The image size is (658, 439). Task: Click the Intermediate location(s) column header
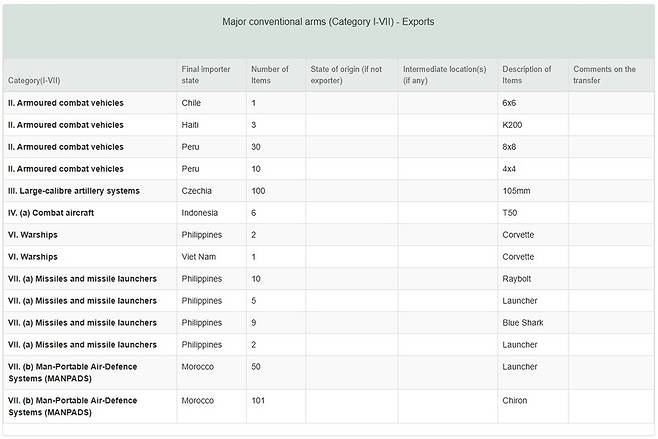pos(444,75)
